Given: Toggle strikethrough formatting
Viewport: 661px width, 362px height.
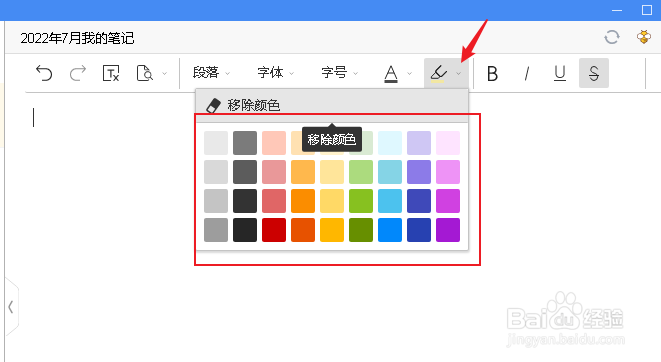Looking at the screenshot, I should tap(594, 73).
